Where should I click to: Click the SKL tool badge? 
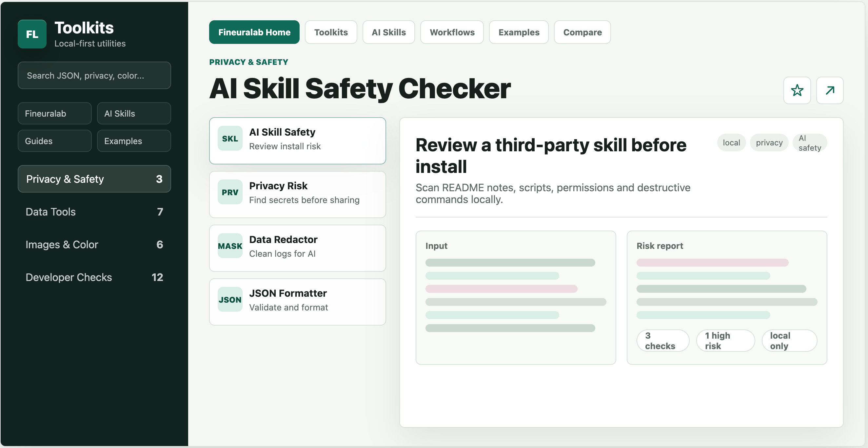(230, 138)
